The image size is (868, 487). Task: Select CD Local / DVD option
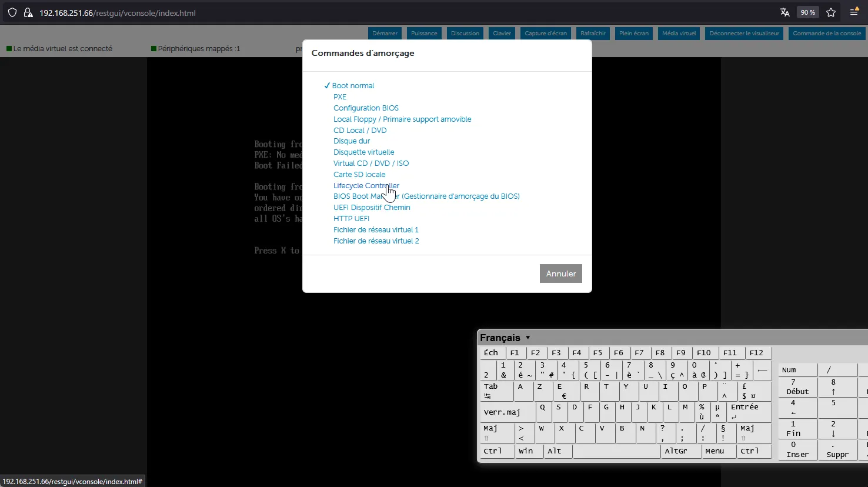[x=360, y=131]
